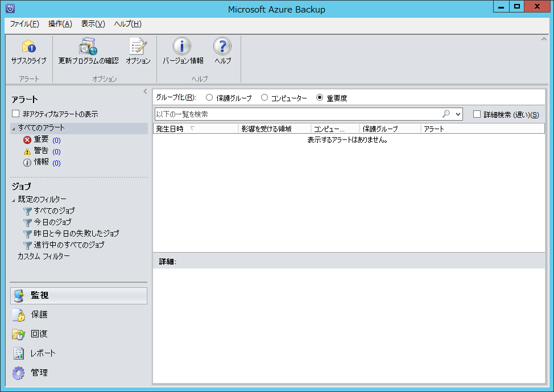Collapse the すべてのアラート tree node

[x=14, y=129]
